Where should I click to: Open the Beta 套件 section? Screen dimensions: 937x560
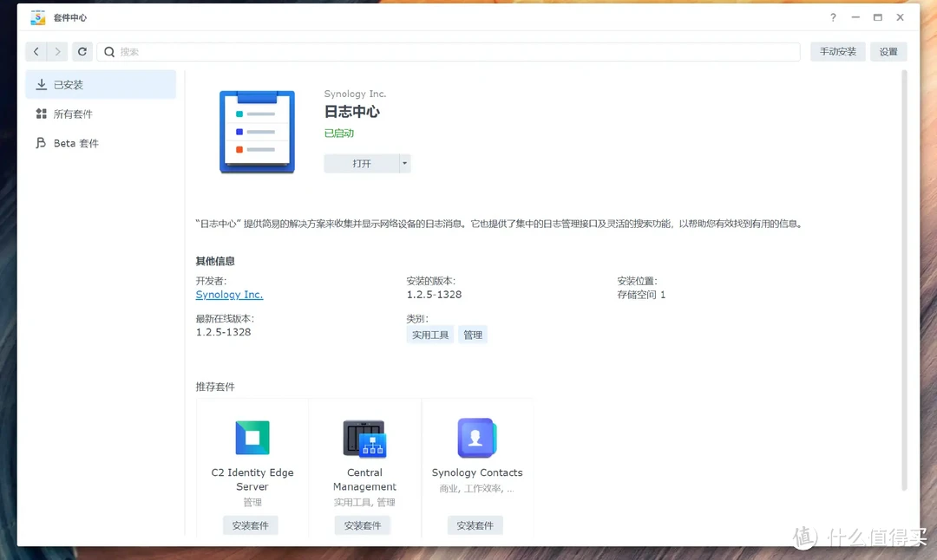tap(76, 143)
